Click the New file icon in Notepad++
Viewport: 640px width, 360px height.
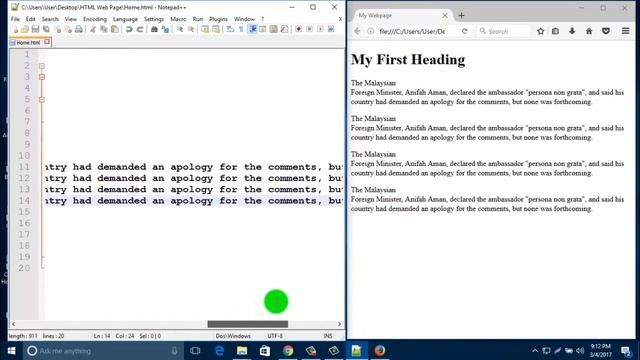[x=15, y=29]
